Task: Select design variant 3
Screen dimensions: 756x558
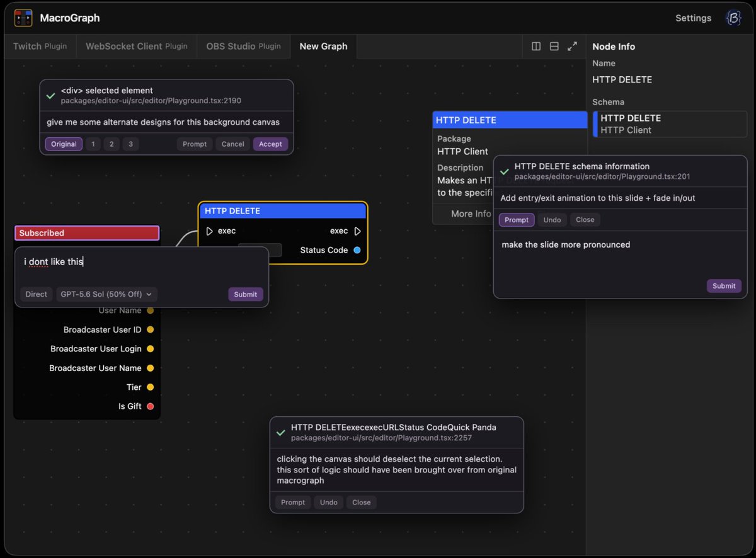Action: point(130,144)
